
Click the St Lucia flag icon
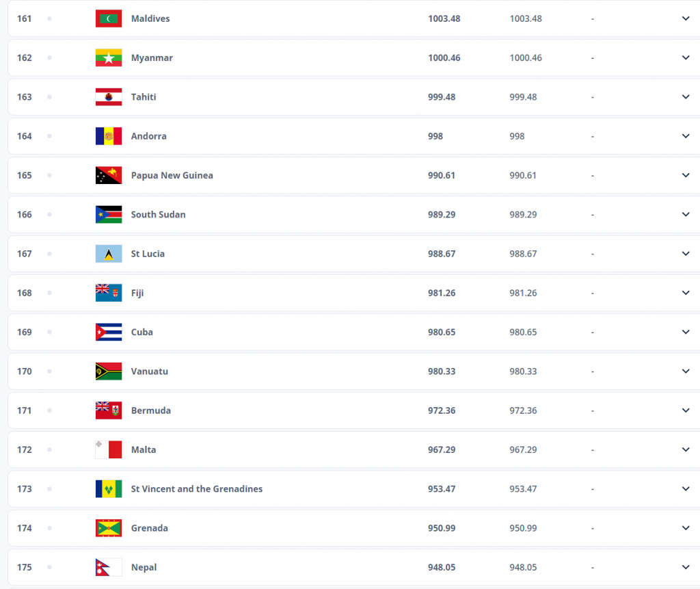tap(109, 254)
